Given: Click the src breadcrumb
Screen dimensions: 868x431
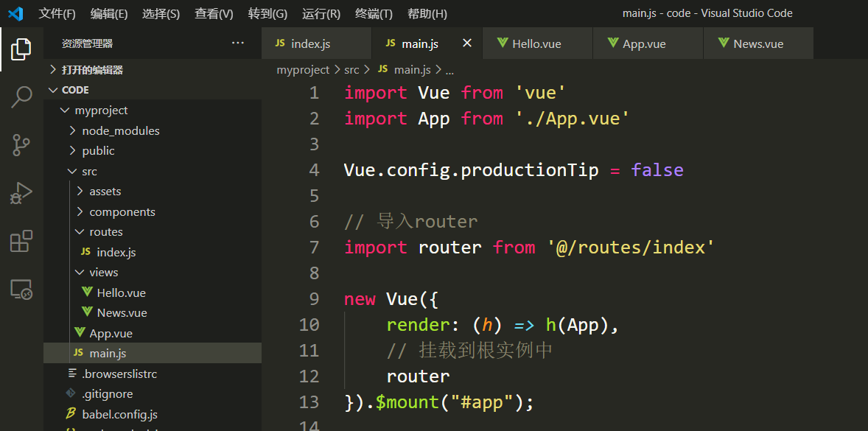Looking at the screenshot, I should click(351, 70).
